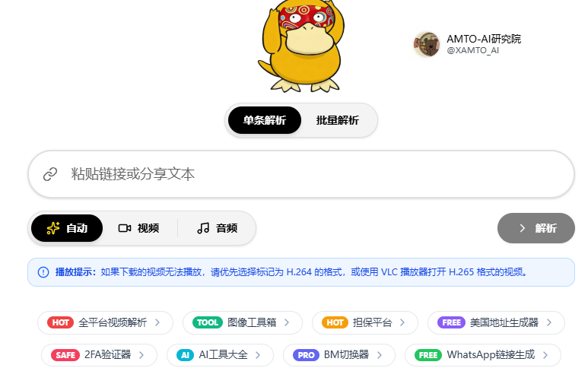
Task: Click the @XAMTO_AI handle
Action: (473, 50)
